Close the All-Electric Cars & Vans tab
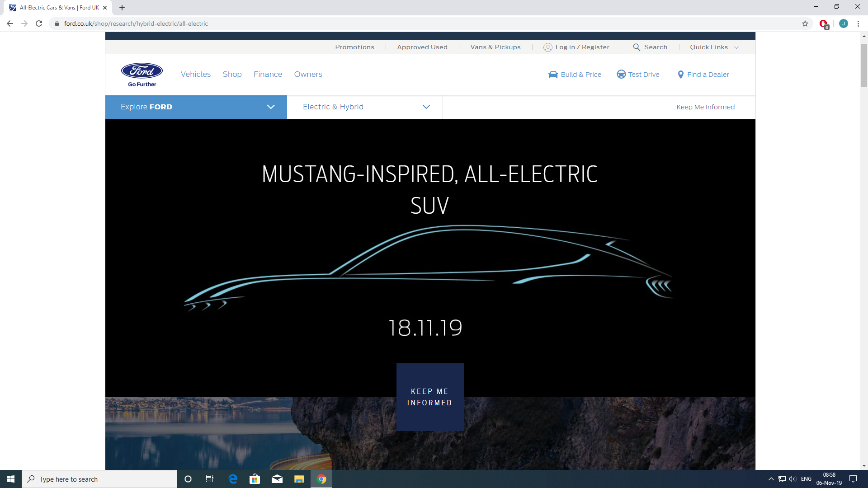This screenshot has width=868, height=488. tap(105, 8)
